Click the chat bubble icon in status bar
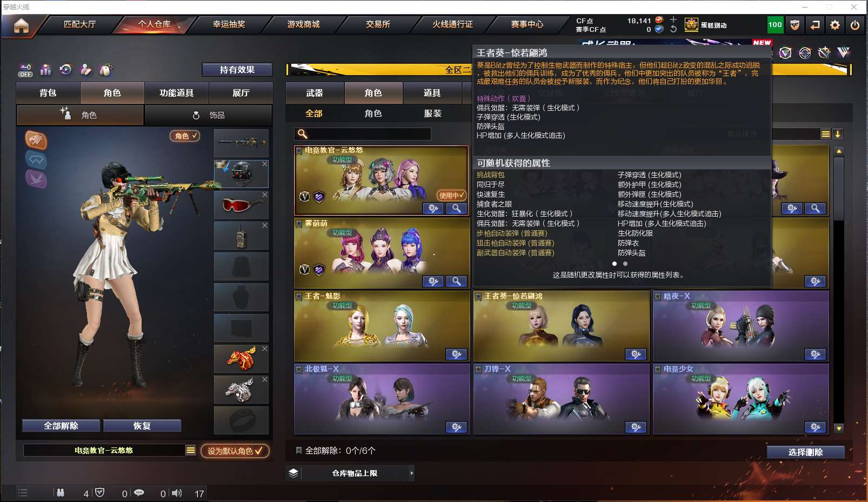 (x=139, y=493)
